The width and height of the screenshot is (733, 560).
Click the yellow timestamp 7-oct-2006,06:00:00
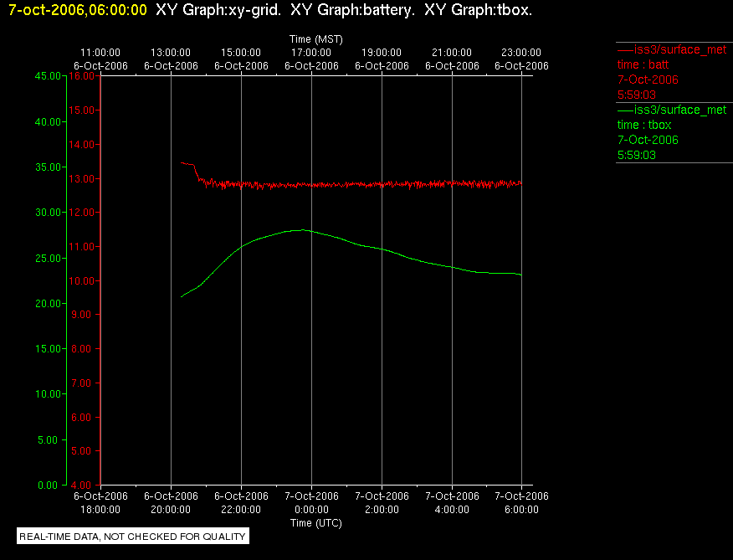78,10
